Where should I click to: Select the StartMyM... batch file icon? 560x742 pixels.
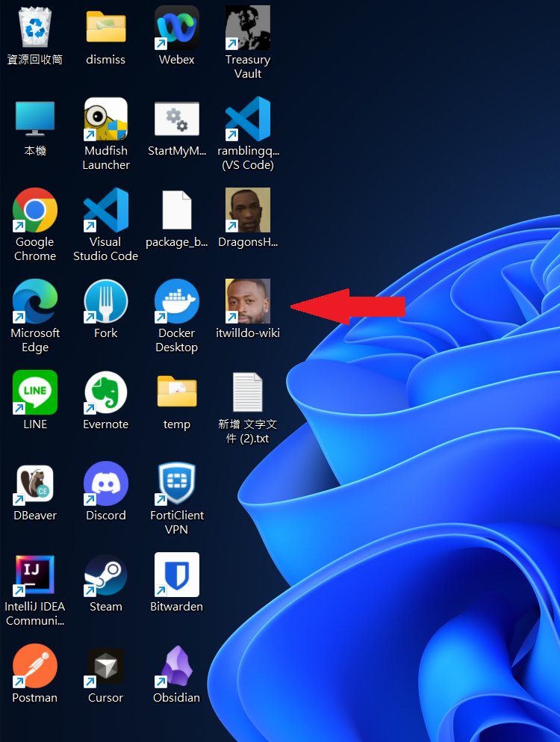pyautogui.click(x=177, y=119)
